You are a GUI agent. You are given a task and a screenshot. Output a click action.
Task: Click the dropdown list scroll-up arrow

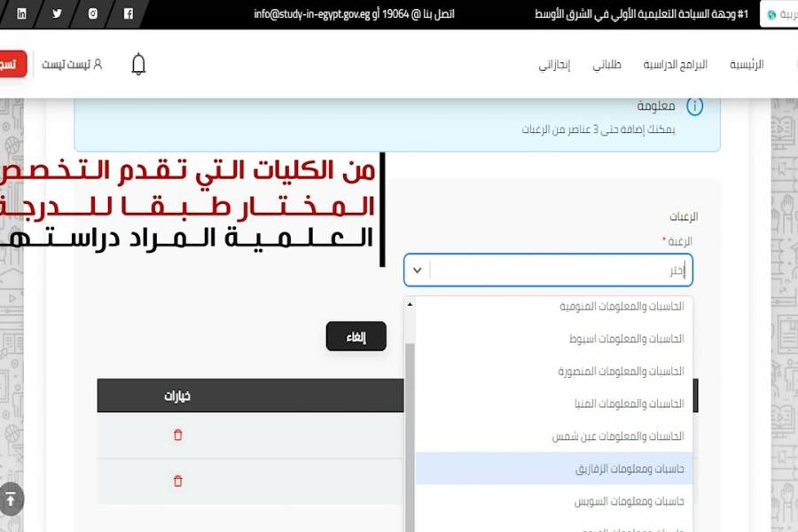pyautogui.click(x=410, y=304)
